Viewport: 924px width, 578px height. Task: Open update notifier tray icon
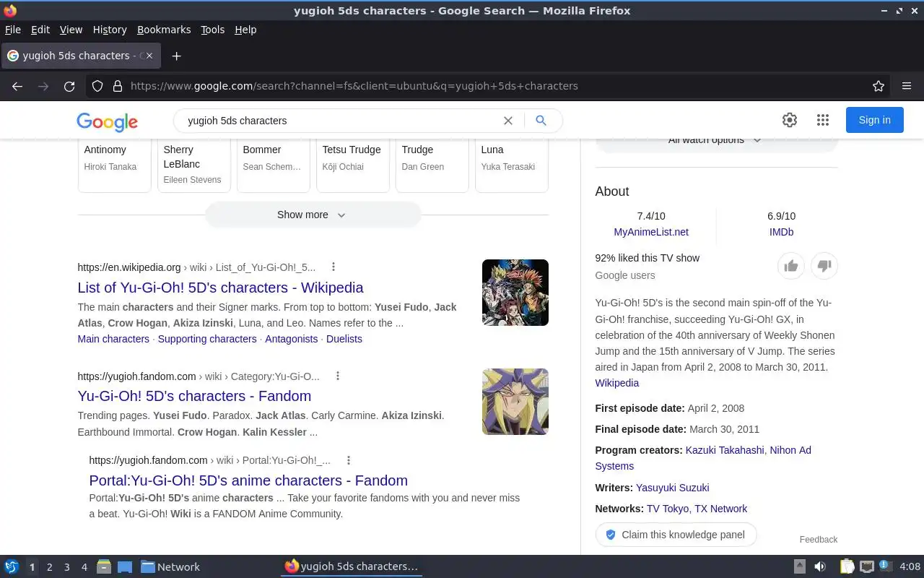point(886,566)
